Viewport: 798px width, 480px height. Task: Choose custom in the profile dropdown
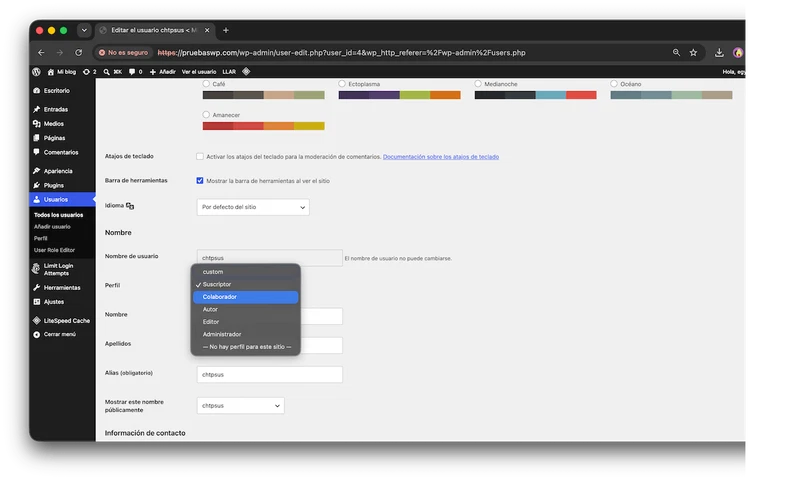click(x=246, y=272)
